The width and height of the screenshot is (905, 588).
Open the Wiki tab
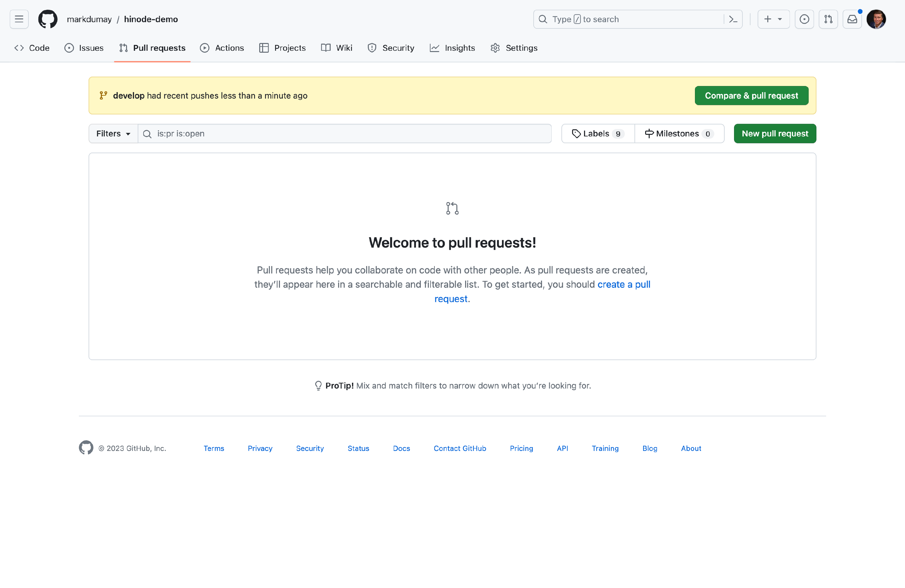344,48
